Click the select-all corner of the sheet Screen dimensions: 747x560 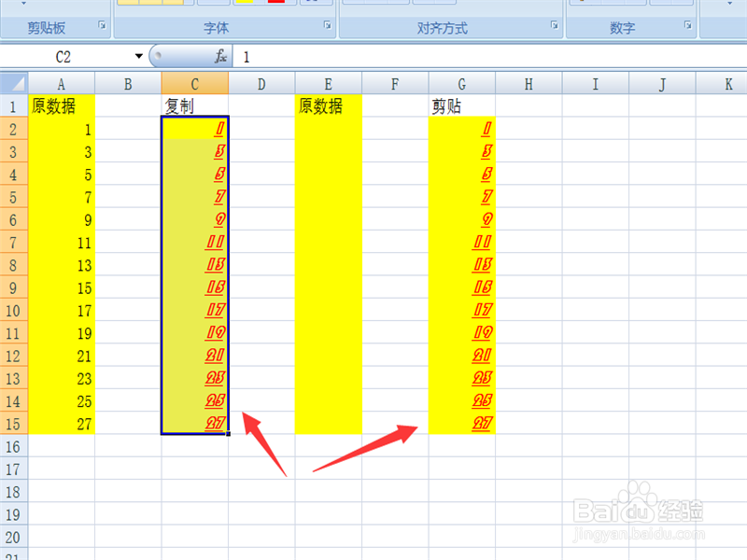[x=14, y=83]
